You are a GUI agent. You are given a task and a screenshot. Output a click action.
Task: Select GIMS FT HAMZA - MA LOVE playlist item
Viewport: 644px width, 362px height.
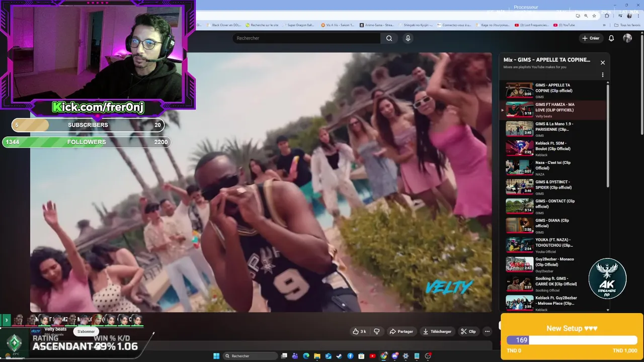pos(553,110)
